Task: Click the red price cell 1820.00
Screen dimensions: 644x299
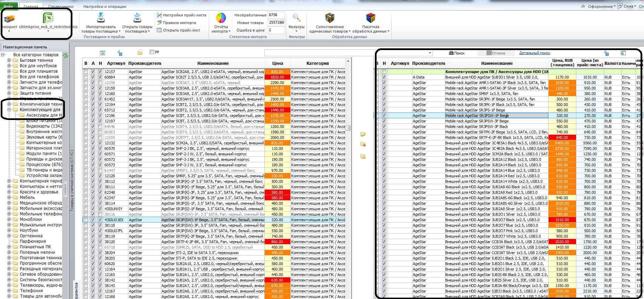Action: 277,77
